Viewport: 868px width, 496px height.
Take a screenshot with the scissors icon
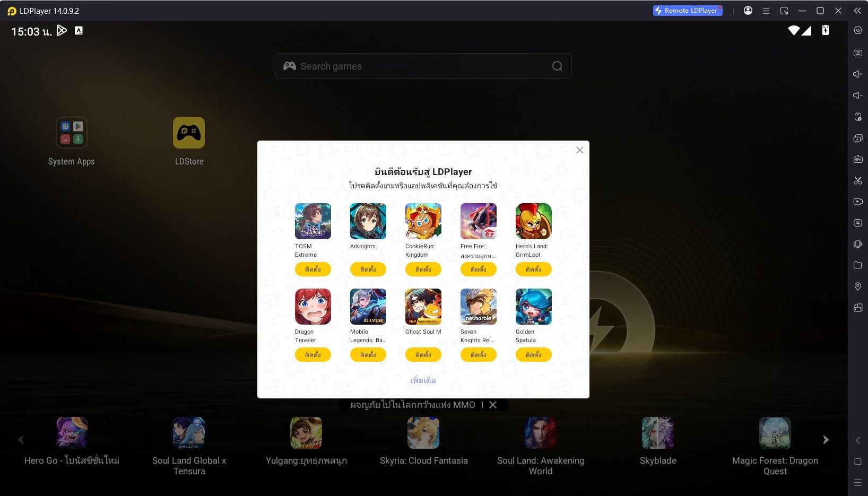[x=857, y=180]
